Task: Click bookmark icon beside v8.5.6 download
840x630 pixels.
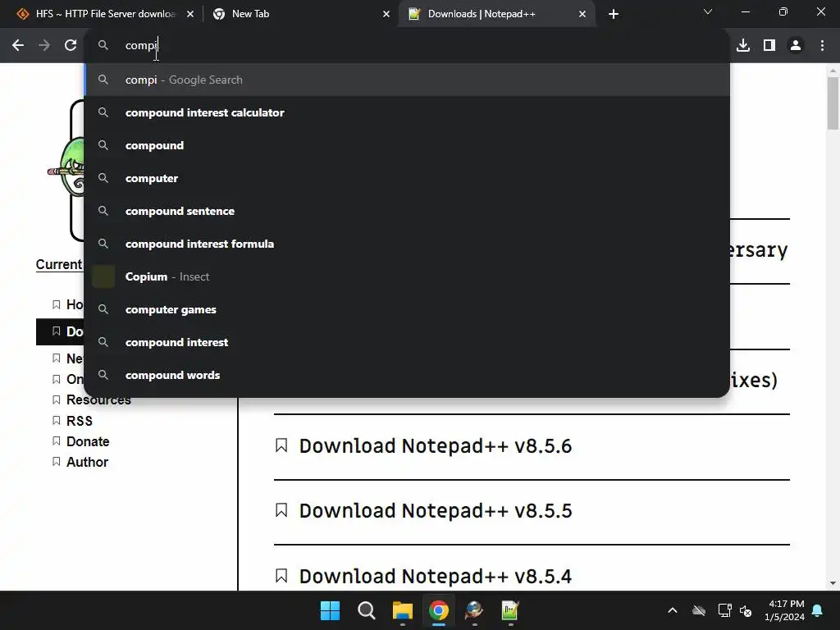Action: point(281,445)
